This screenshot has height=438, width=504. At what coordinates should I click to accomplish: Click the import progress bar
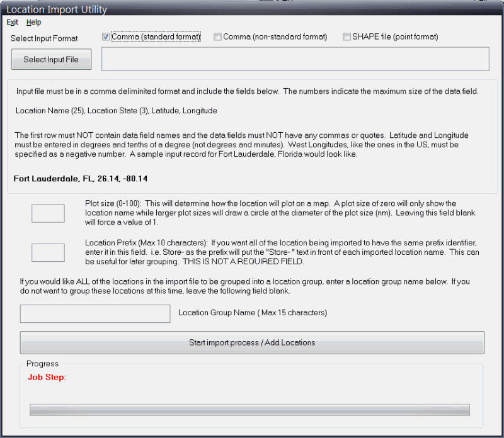point(249,410)
